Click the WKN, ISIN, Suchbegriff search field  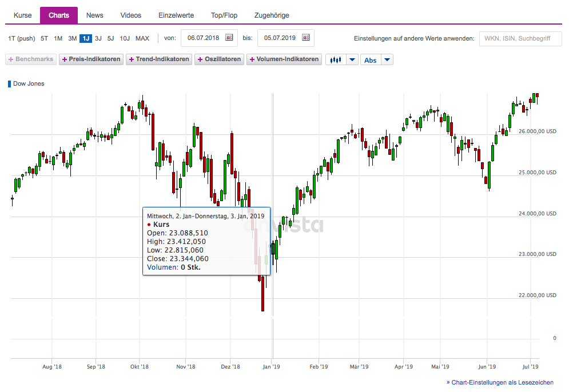point(520,38)
